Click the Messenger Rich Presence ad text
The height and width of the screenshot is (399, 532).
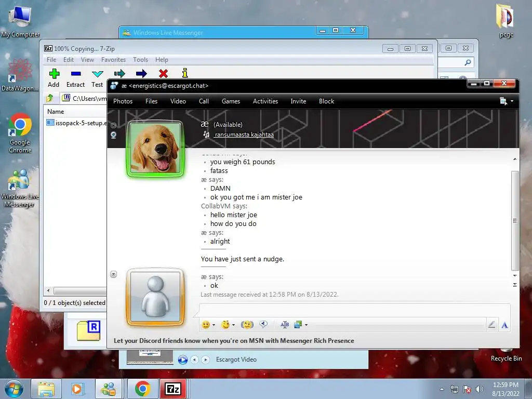(234, 341)
